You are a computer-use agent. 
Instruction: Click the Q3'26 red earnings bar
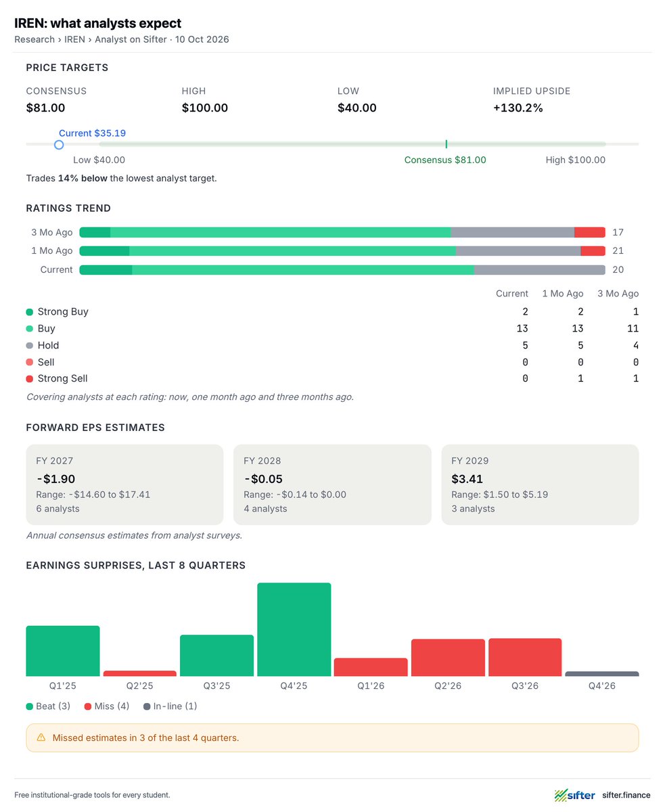525,657
